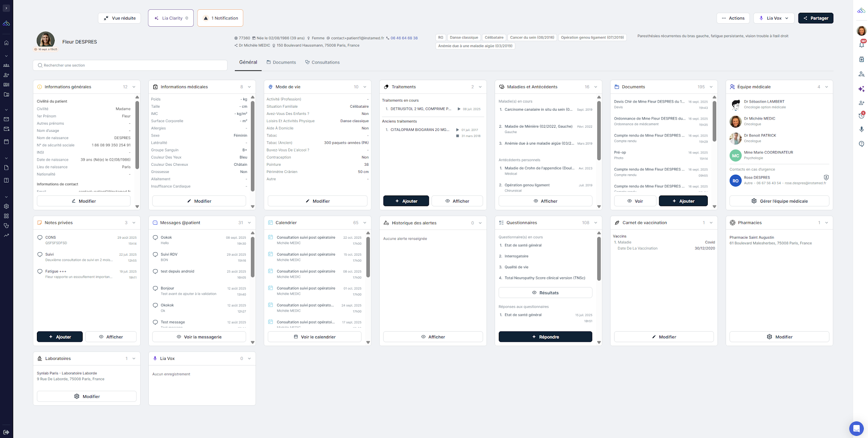868x438 pixels.
Task: Click the logout icon in left sidebar
Action: click(x=6, y=432)
